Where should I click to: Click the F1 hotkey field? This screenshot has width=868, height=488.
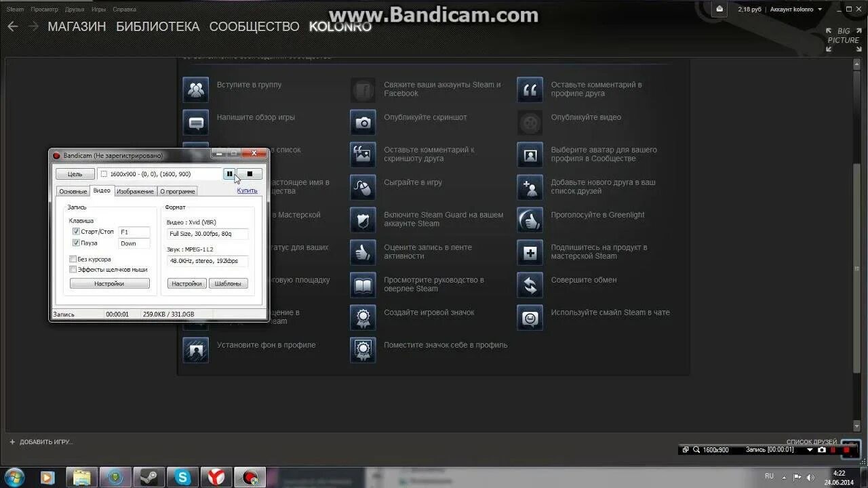coord(134,232)
